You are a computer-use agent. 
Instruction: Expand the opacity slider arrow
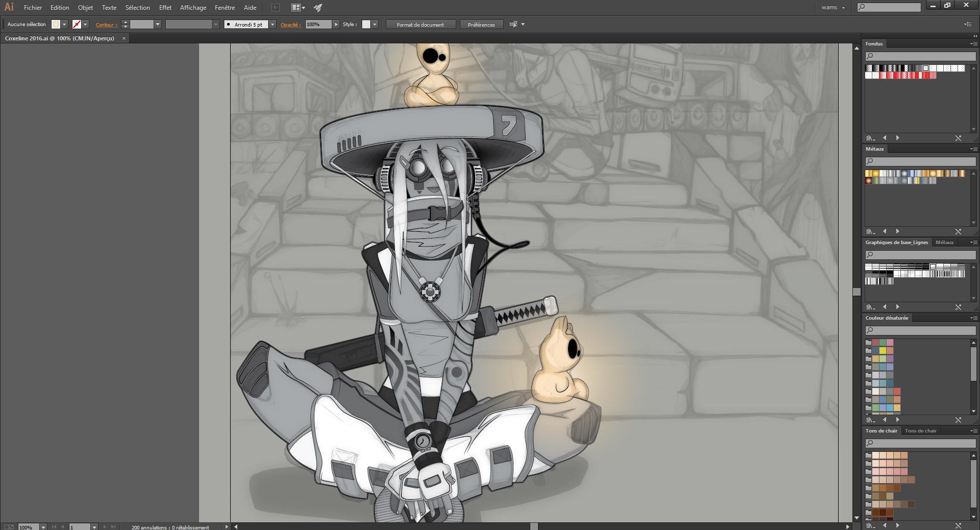tap(336, 25)
